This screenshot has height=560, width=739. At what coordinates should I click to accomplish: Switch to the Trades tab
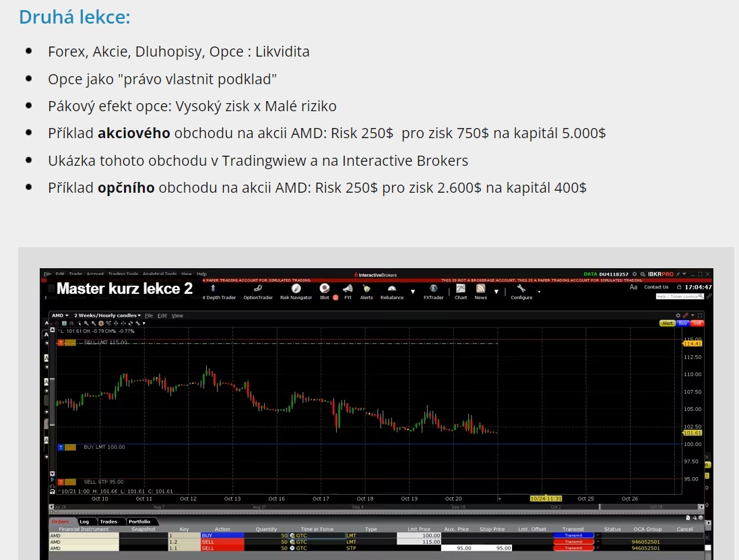(108, 522)
